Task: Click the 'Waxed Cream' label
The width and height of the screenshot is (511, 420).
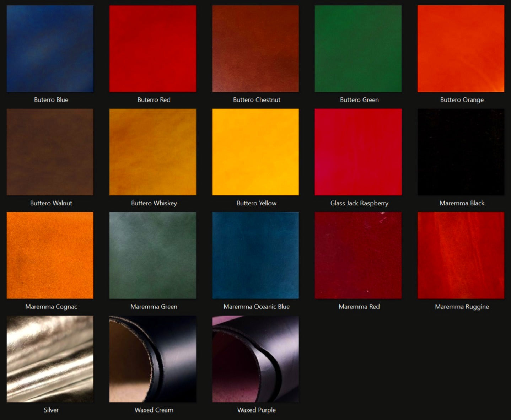Action: pos(154,410)
